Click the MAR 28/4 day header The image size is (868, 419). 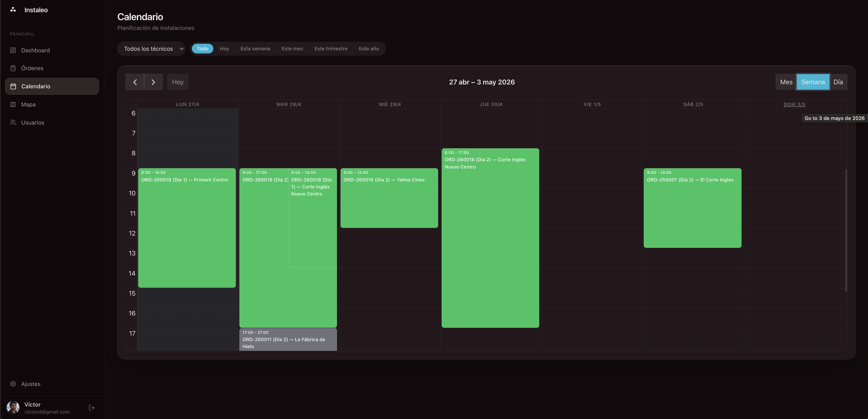tap(289, 105)
